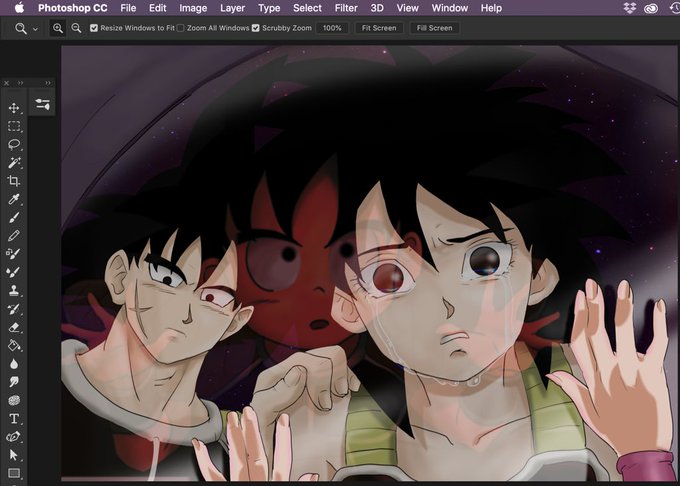Viewport: 680px width, 486px height.
Task: Expand the side panel dock arrows
Action: pyautogui.click(x=48, y=83)
